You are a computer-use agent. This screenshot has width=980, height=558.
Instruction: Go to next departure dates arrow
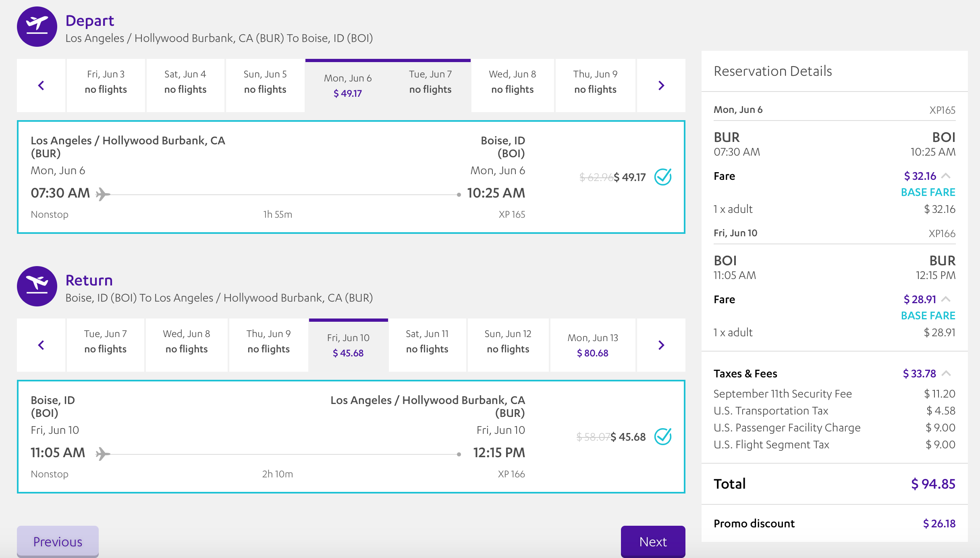(x=661, y=85)
